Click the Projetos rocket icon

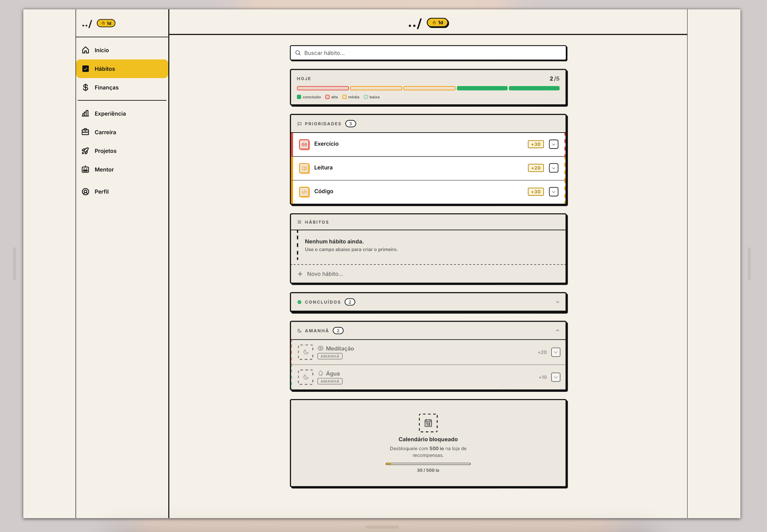[x=85, y=151]
